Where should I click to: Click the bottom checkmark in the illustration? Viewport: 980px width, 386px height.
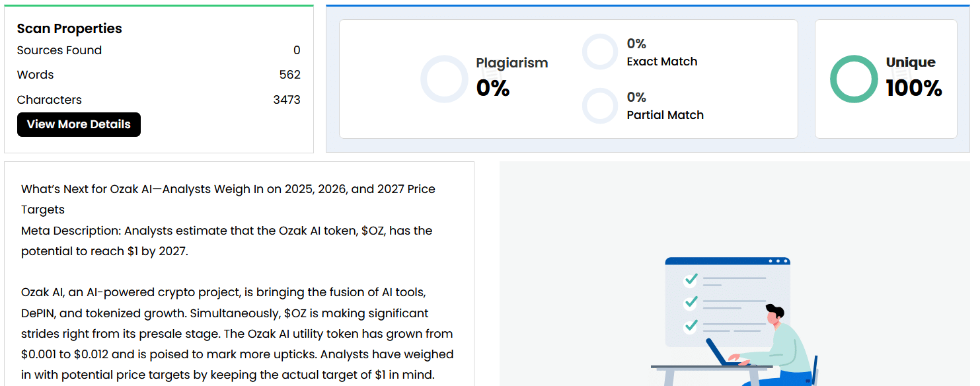click(691, 325)
